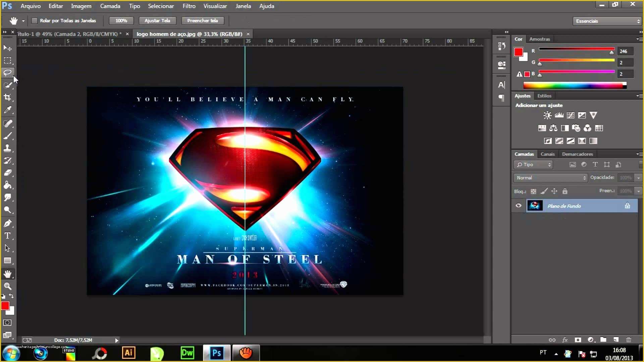Toggle lock image pixels
Image resolution: width=644 pixels, height=362 pixels.
point(544,191)
